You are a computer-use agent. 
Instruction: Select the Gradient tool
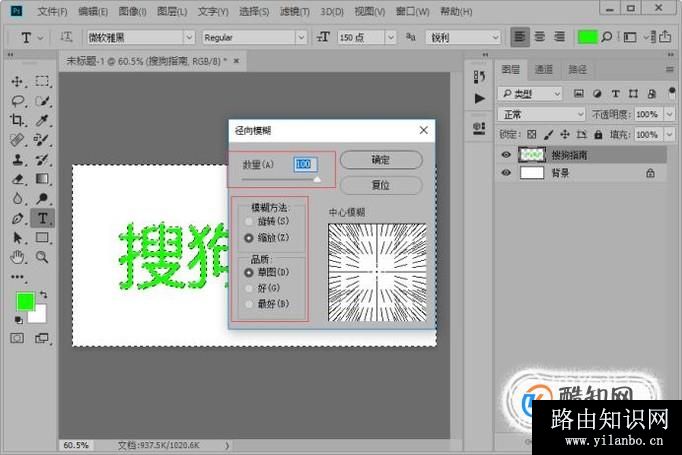(42, 179)
